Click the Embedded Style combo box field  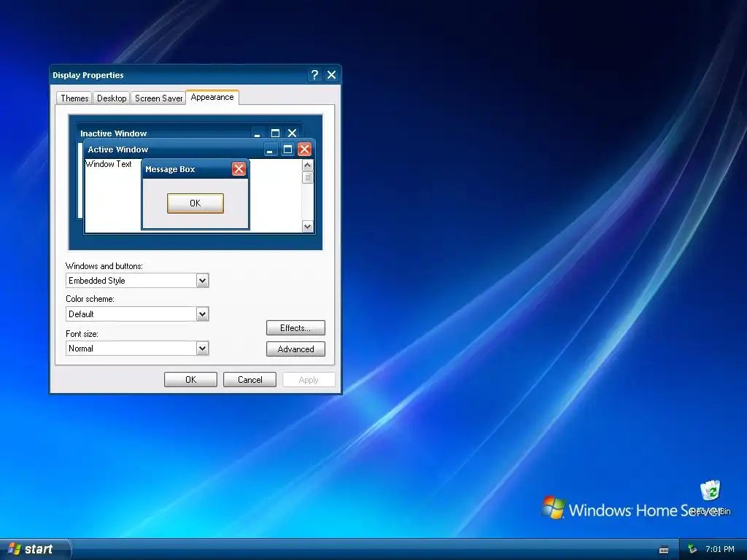click(x=137, y=281)
